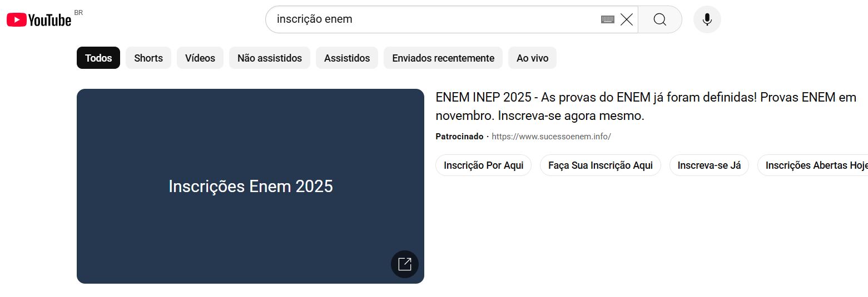Open the Inscrições Enem 2025 ad thumbnail

250,186
